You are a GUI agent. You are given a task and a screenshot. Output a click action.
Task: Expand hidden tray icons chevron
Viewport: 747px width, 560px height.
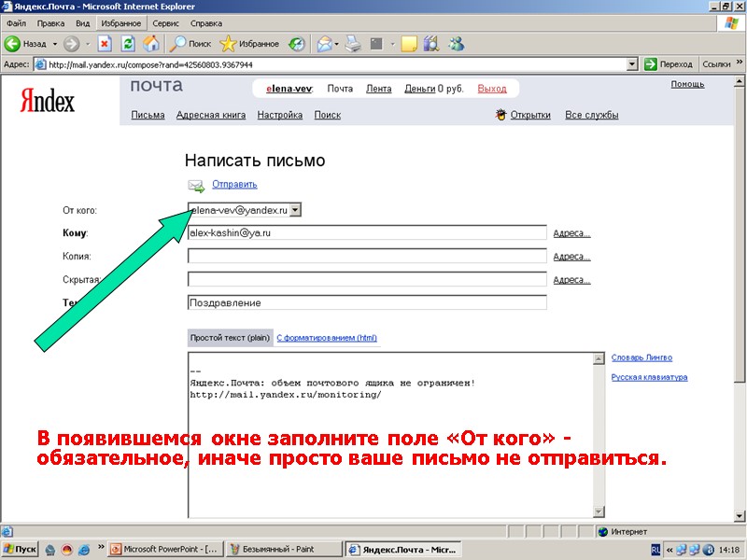pos(669,550)
